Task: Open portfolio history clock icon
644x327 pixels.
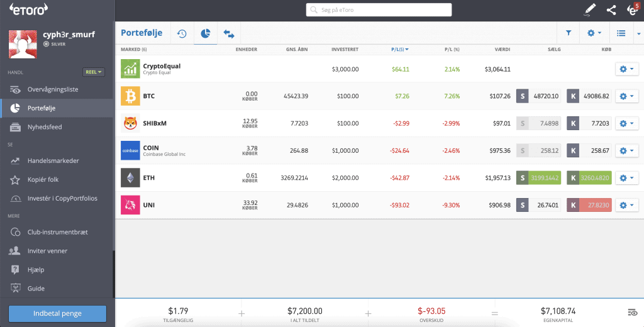Action: tap(182, 33)
